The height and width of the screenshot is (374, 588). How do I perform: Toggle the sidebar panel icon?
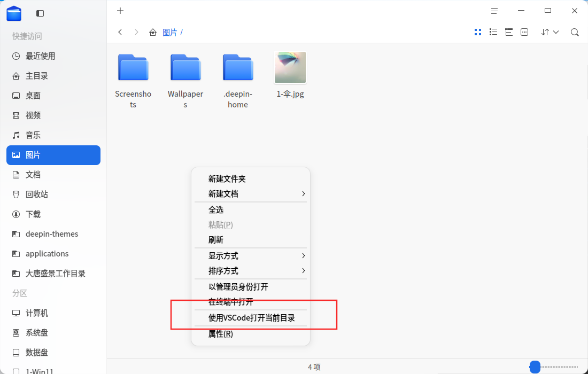40,13
